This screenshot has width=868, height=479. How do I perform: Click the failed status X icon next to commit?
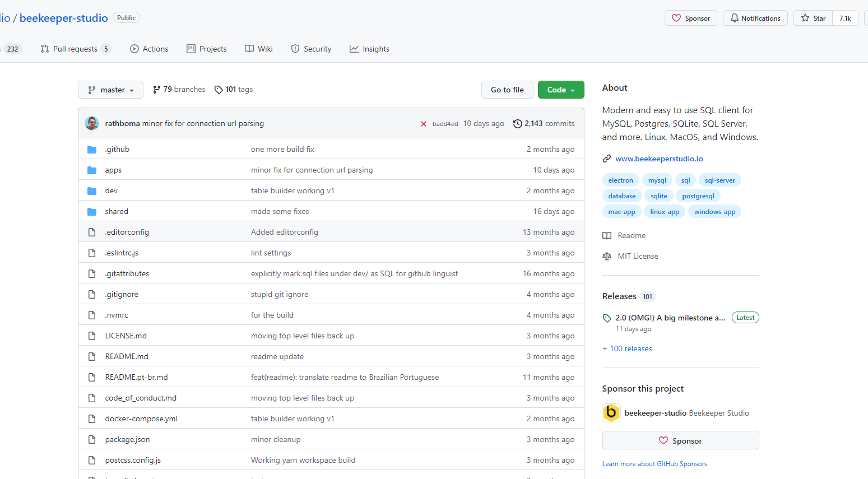tap(424, 124)
